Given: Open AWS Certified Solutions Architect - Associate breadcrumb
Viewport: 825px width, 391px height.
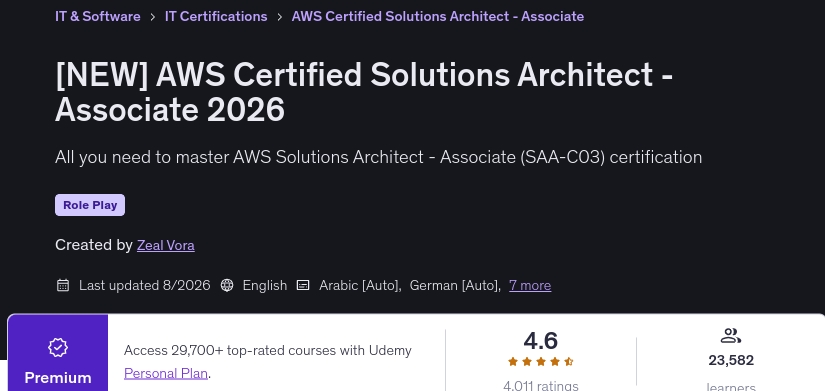Looking at the screenshot, I should tap(438, 16).
